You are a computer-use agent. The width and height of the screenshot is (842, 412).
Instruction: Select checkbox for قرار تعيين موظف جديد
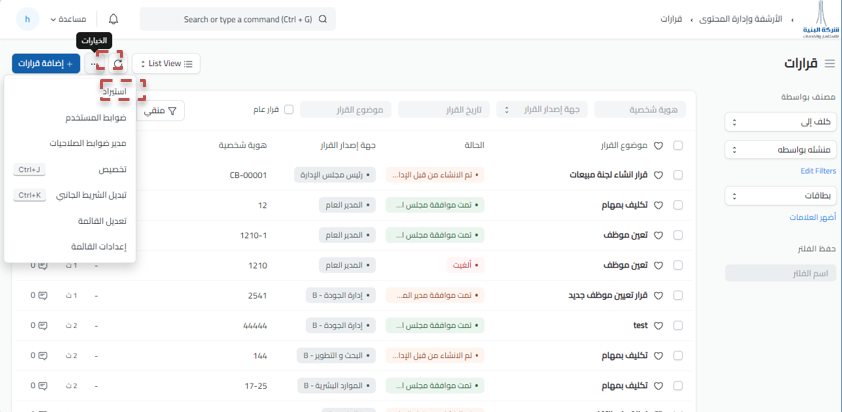[678, 295]
